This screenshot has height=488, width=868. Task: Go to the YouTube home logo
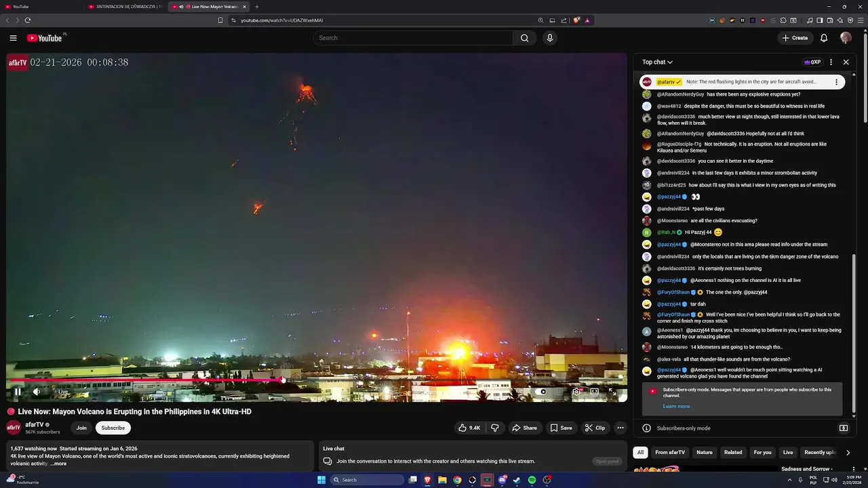point(44,38)
